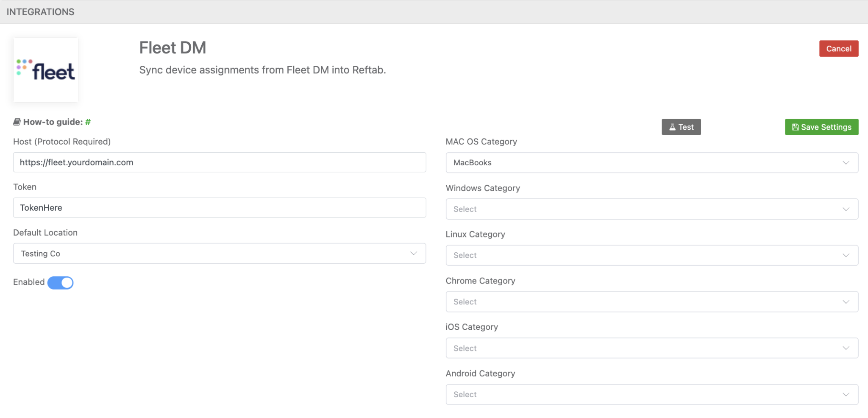Click the book icon beside How-to guide

17,122
